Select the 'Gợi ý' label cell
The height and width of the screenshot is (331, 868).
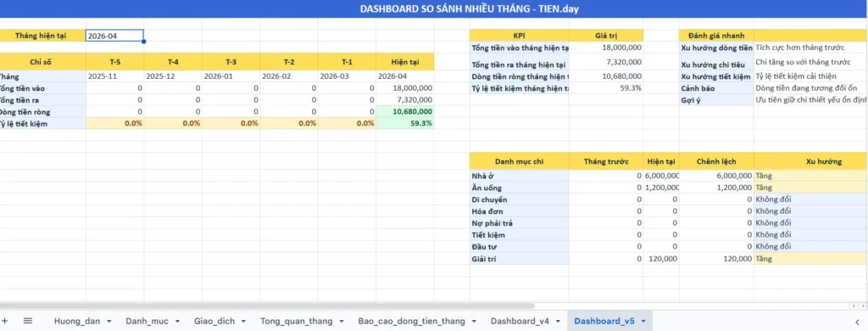pyautogui.click(x=716, y=100)
